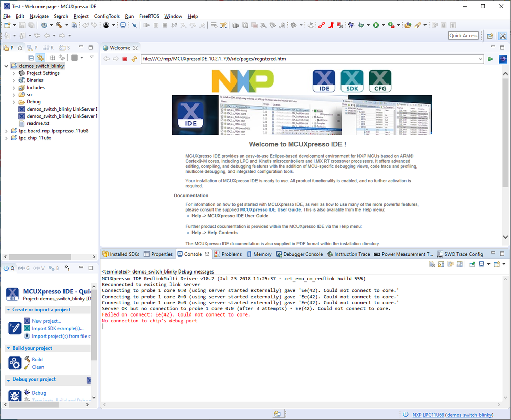Click the blue bug debug icon

351,25
